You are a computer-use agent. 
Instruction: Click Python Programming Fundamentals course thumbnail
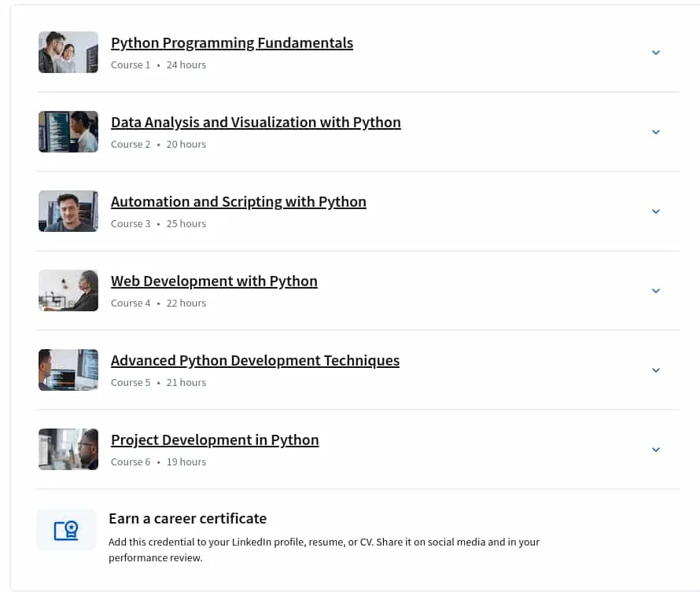coord(68,52)
